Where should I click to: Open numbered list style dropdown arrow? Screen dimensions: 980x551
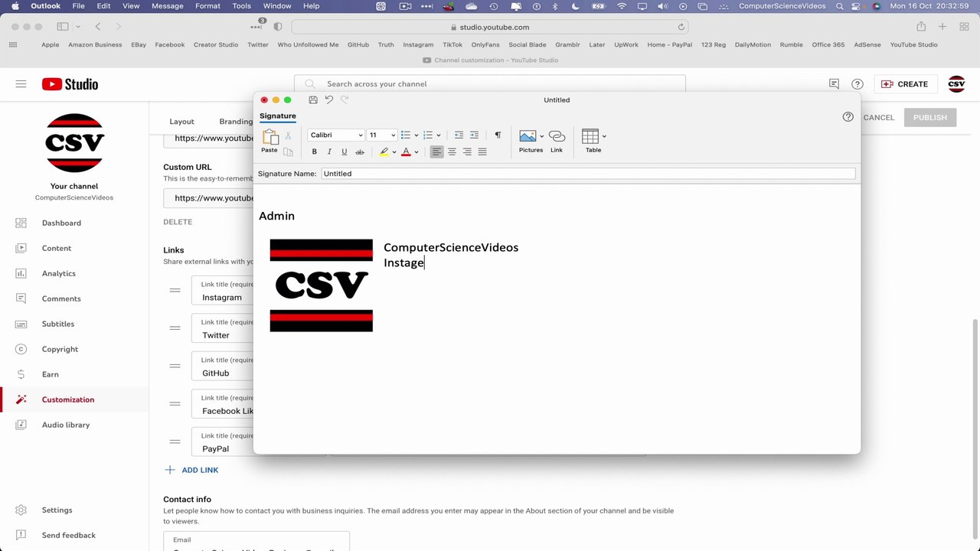(438, 135)
